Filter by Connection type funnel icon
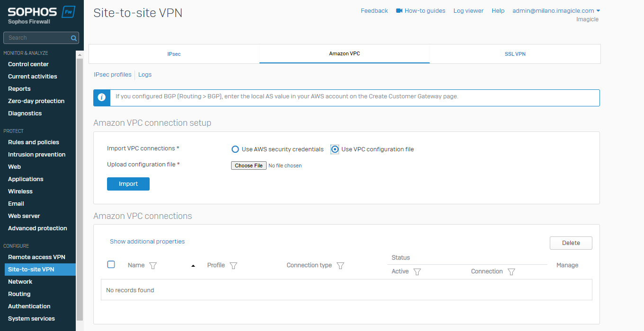The height and width of the screenshot is (331, 644). (340, 266)
